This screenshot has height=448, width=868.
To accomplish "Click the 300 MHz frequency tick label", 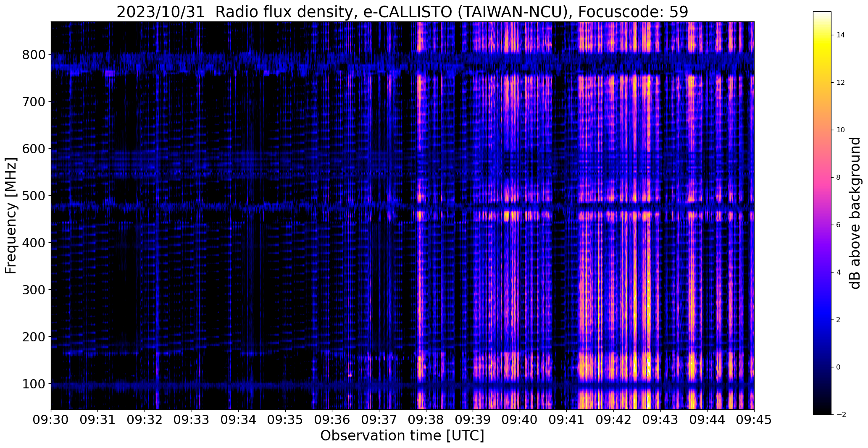I will click(34, 290).
